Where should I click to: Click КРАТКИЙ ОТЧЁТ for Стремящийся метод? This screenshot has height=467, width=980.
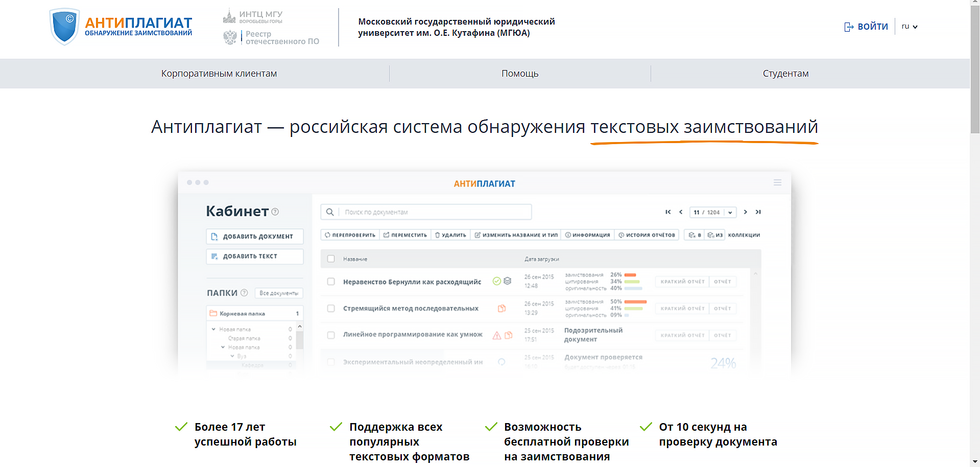[x=682, y=309]
